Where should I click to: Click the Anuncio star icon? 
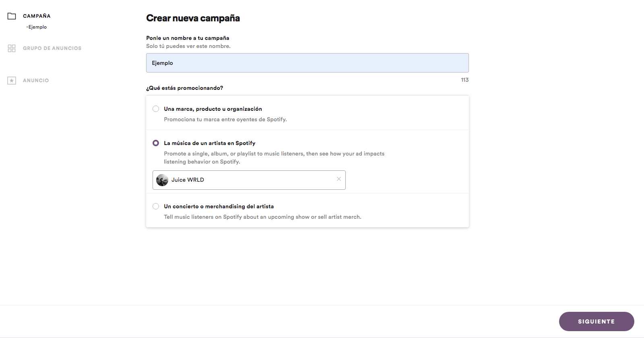coord(12,81)
